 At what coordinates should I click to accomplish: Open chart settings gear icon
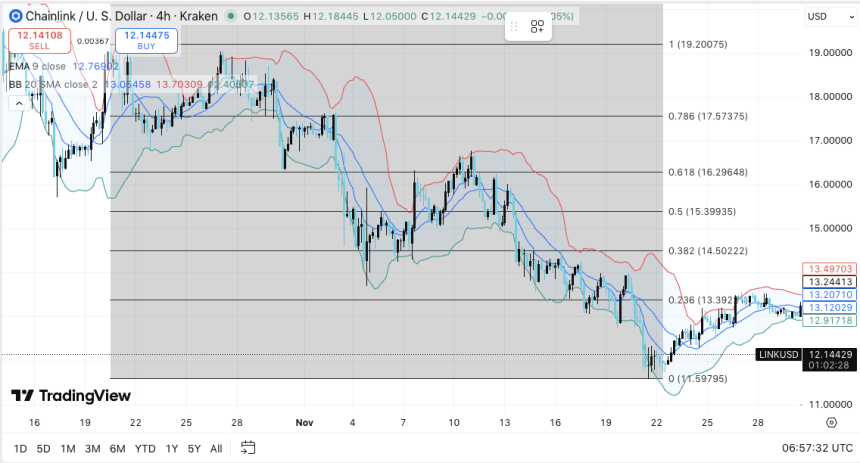point(831,423)
